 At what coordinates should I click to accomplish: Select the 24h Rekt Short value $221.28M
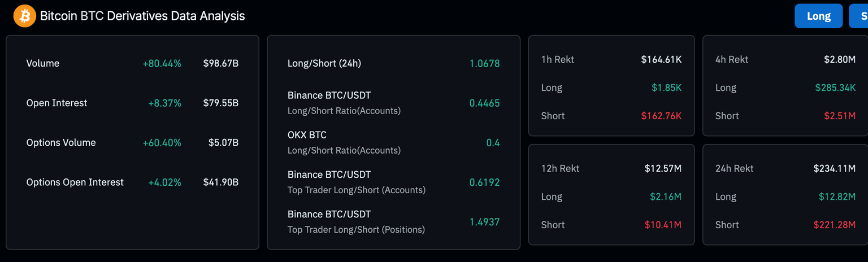834,225
